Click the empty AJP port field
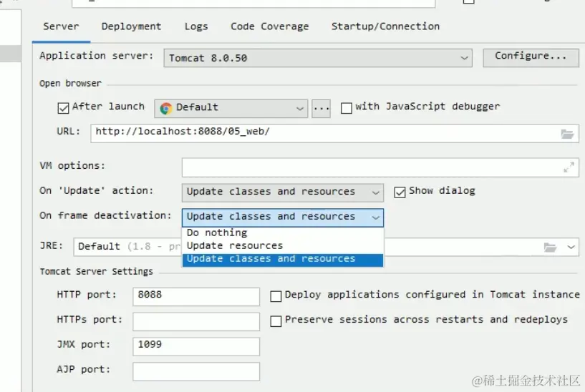585x392 pixels. pyautogui.click(x=196, y=371)
